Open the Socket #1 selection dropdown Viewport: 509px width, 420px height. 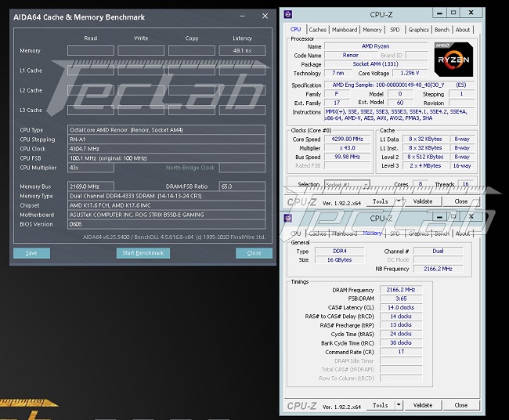coord(347,184)
